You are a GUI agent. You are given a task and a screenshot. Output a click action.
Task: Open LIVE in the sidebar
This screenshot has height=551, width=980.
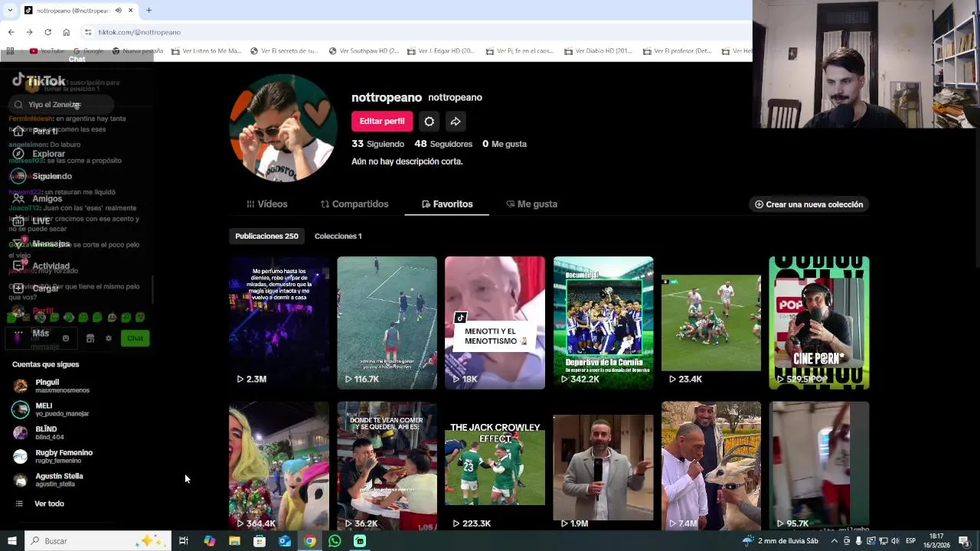click(31, 221)
